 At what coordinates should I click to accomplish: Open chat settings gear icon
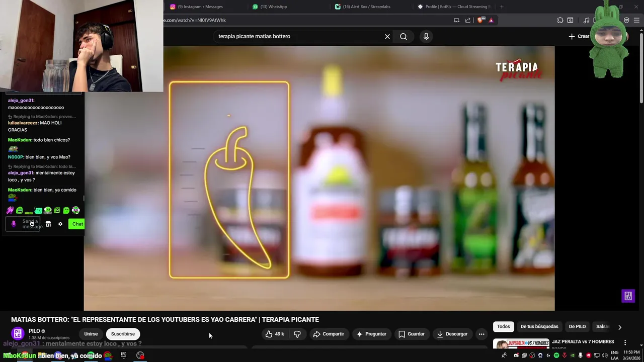(x=60, y=224)
